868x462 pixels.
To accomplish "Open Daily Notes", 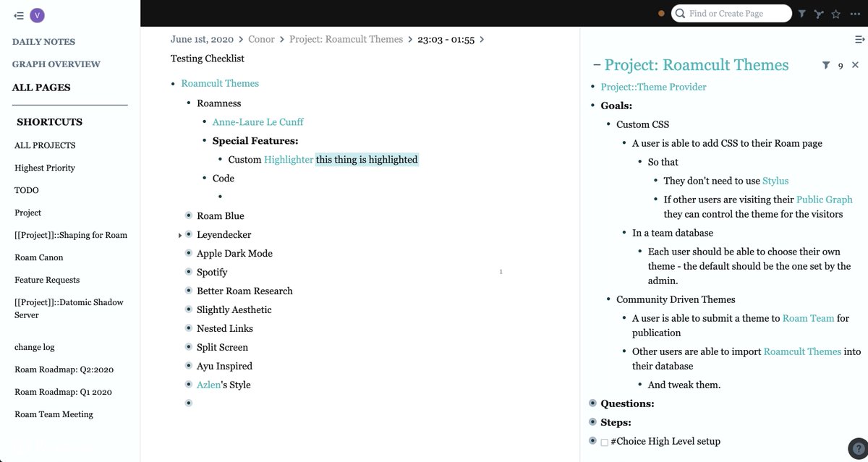I will point(43,42).
